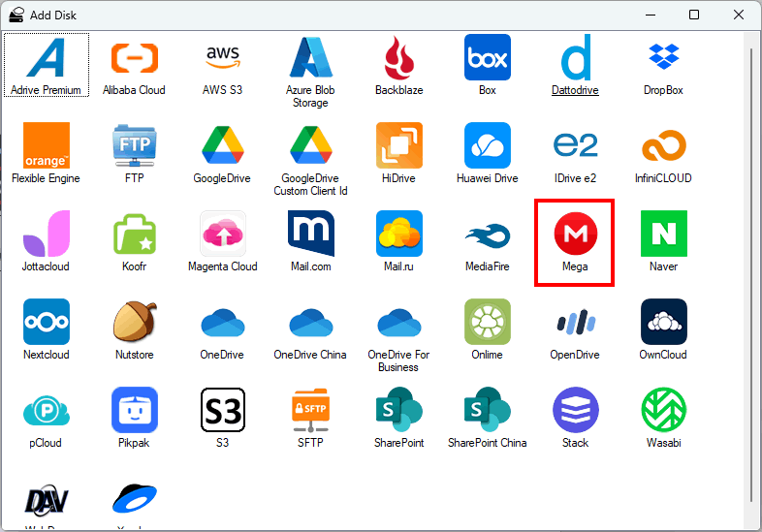Pick the Backblaze storage icon
The height and width of the screenshot is (532, 762).
point(399,59)
